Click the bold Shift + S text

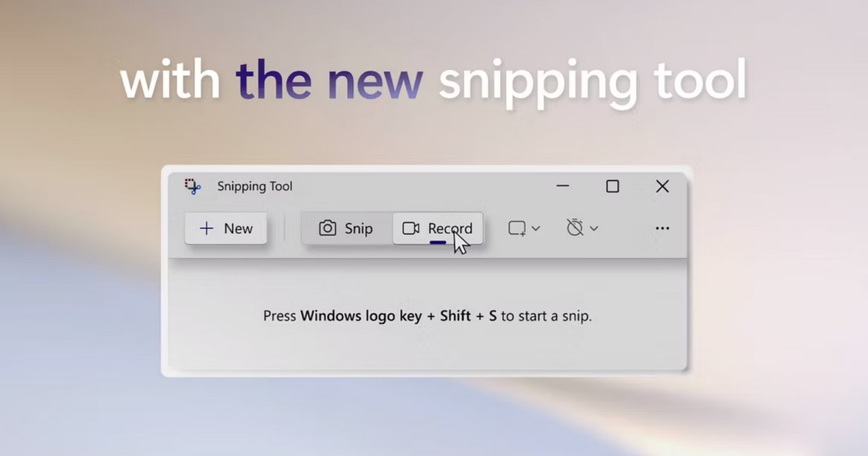pos(468,316)
